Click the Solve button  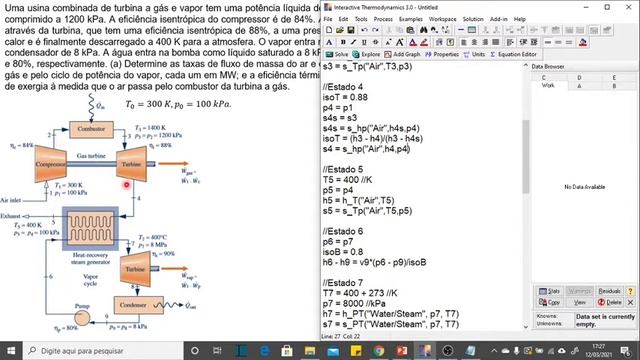(337, 54)
